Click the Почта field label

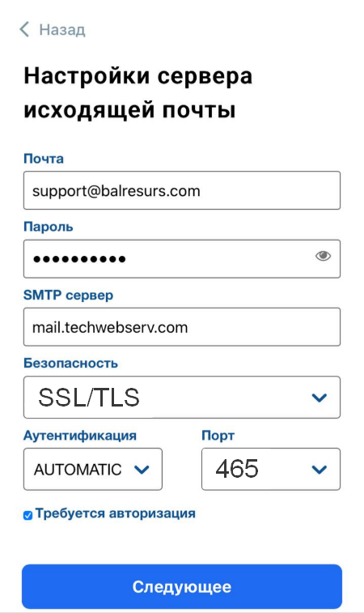pos(44,159)
